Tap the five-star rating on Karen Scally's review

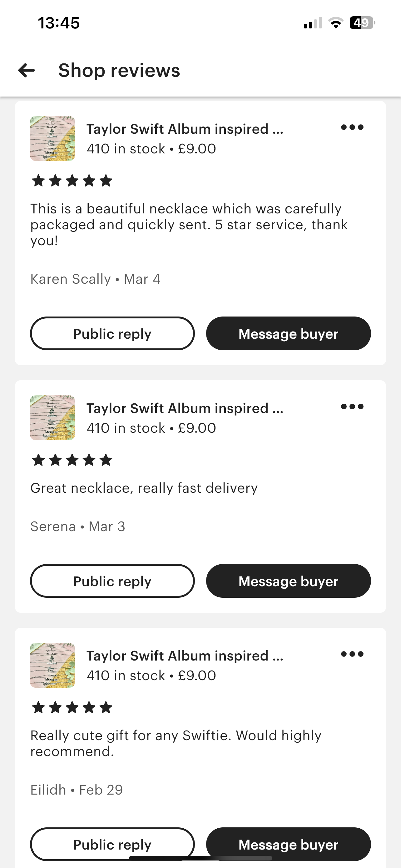(72, 181)
